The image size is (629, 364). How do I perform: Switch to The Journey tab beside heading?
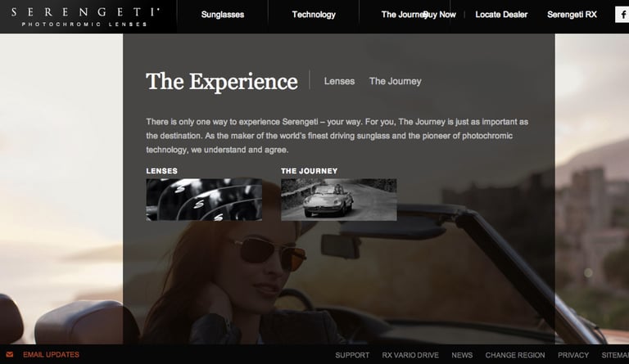395,81
